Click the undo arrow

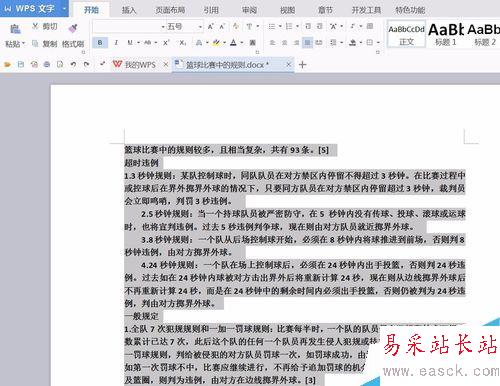[73, 64]
